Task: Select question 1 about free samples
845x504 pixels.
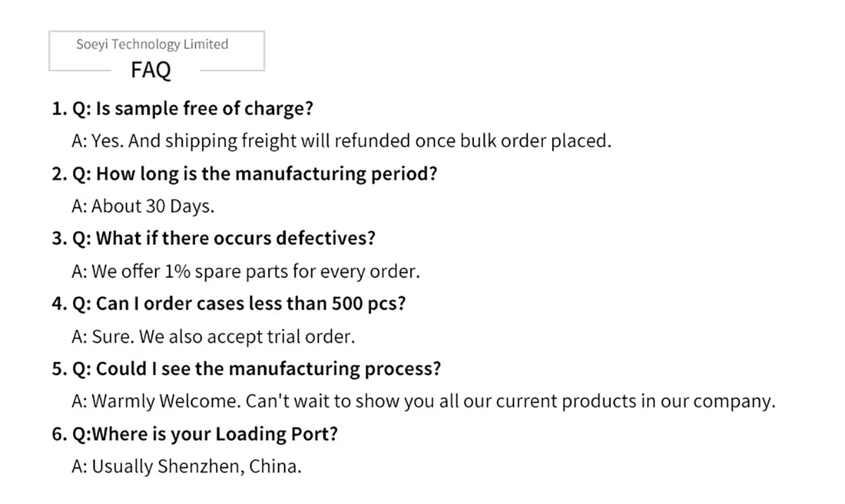Action: pyautogui.click(x=183, y=109)
